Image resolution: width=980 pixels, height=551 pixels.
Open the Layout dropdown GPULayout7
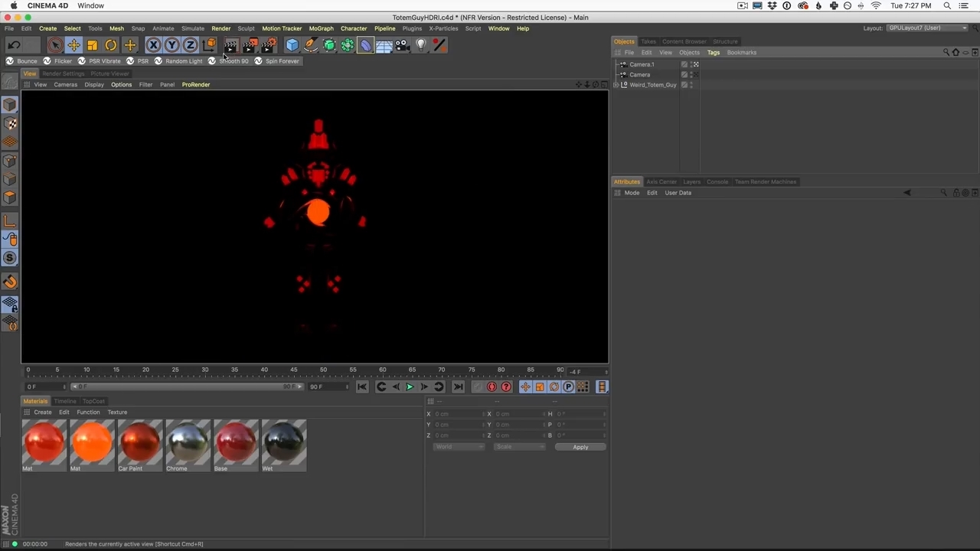[x=927, y=28]
